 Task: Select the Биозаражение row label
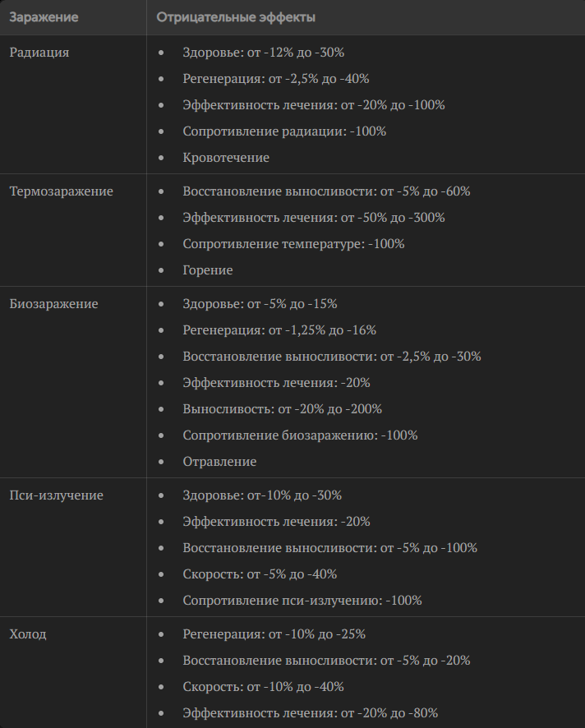point(54,304)
